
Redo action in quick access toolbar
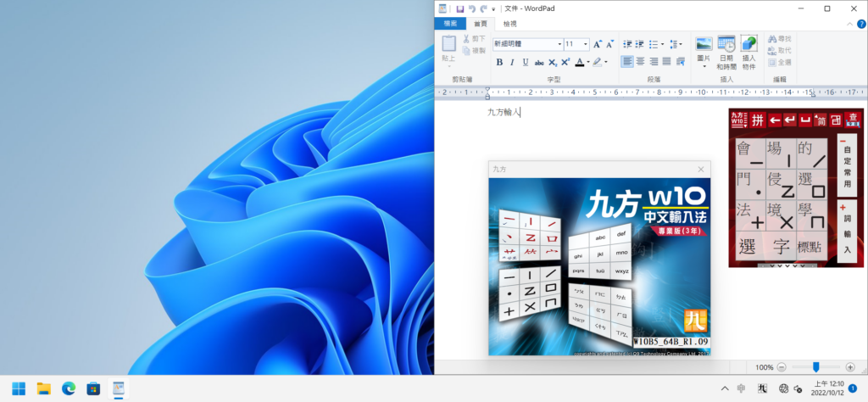[483, 8]
